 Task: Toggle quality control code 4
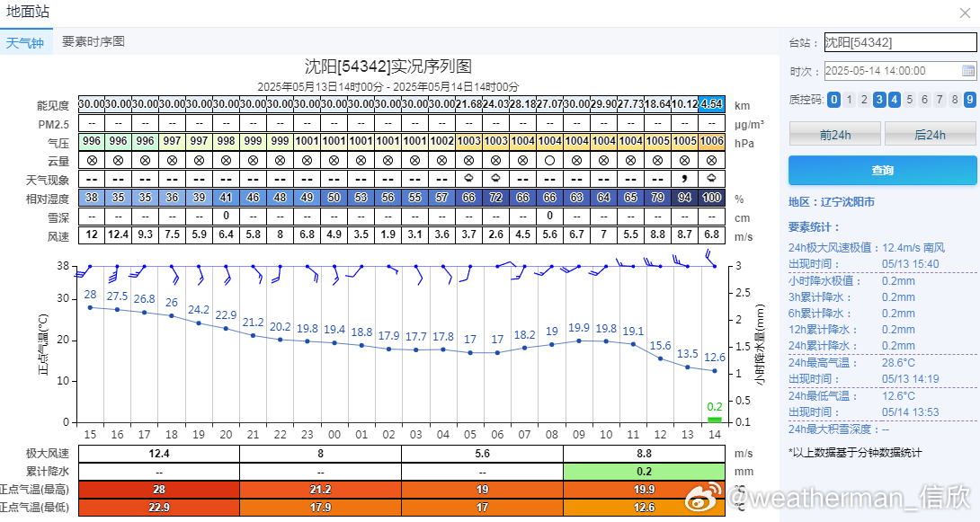point(895,100)
